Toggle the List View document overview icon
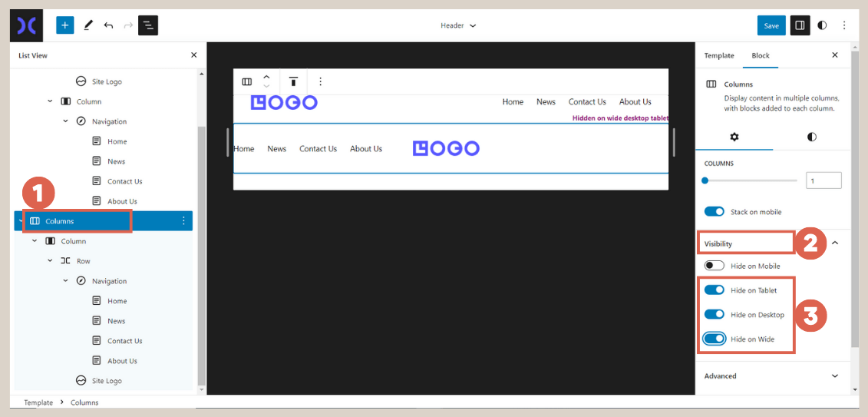 coord(148,25)
